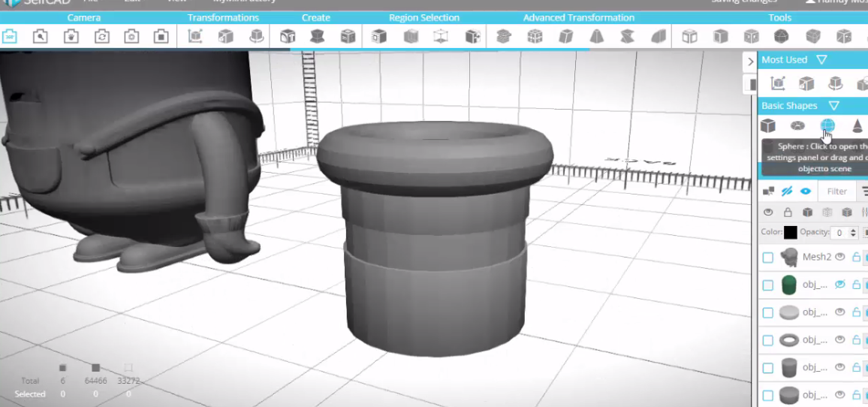Toggle lock on Mesh2 object
Screen dimensions: 868x407
[856, 257]
